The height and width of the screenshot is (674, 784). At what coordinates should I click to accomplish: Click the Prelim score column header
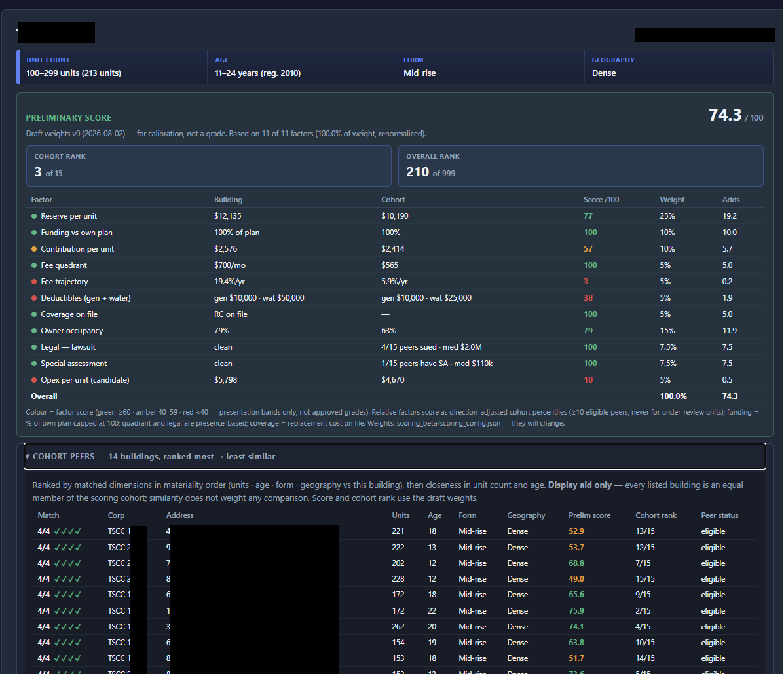point(589,515)
